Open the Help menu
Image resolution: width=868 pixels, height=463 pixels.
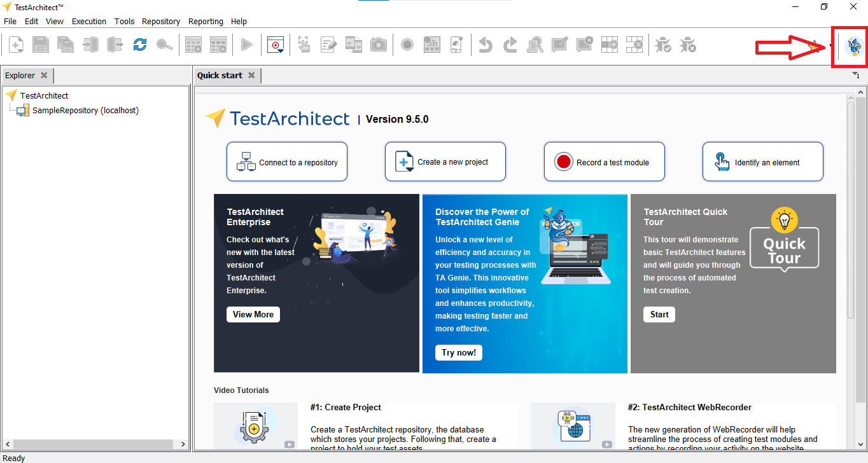click(x=239, y=21)
